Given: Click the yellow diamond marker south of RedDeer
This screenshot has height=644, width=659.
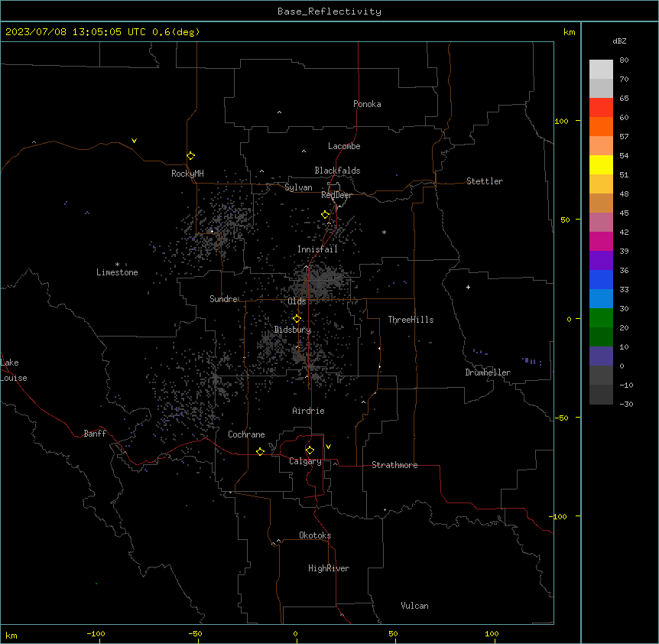Looking at the screenshot, I should pyautogui.click(x=326, y=215).
